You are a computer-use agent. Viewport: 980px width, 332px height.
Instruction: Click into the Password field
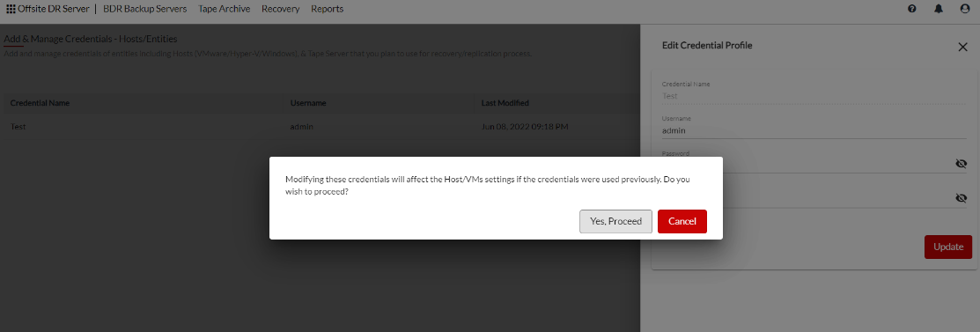click(807, 165)
